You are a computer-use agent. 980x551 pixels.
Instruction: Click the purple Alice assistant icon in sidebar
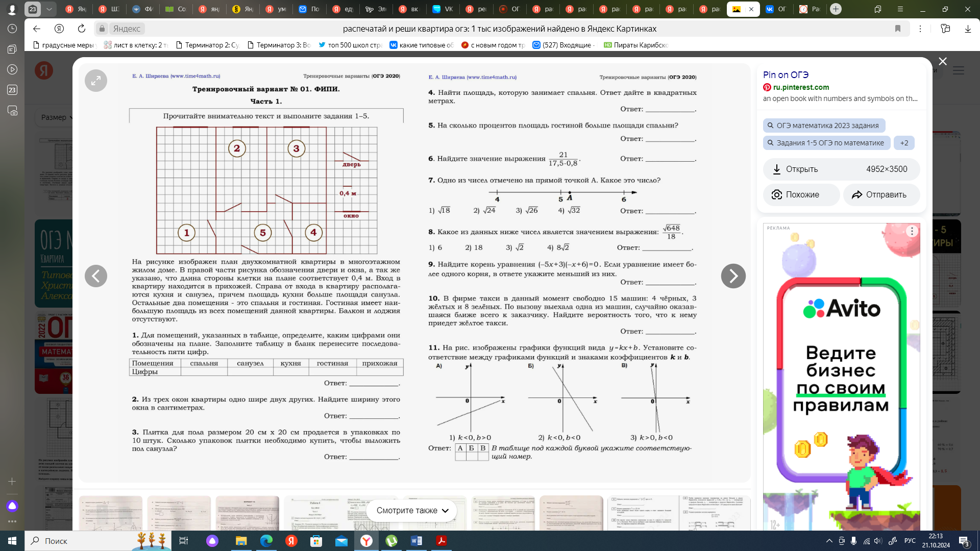pyautogui.click(x=12, y=506)
